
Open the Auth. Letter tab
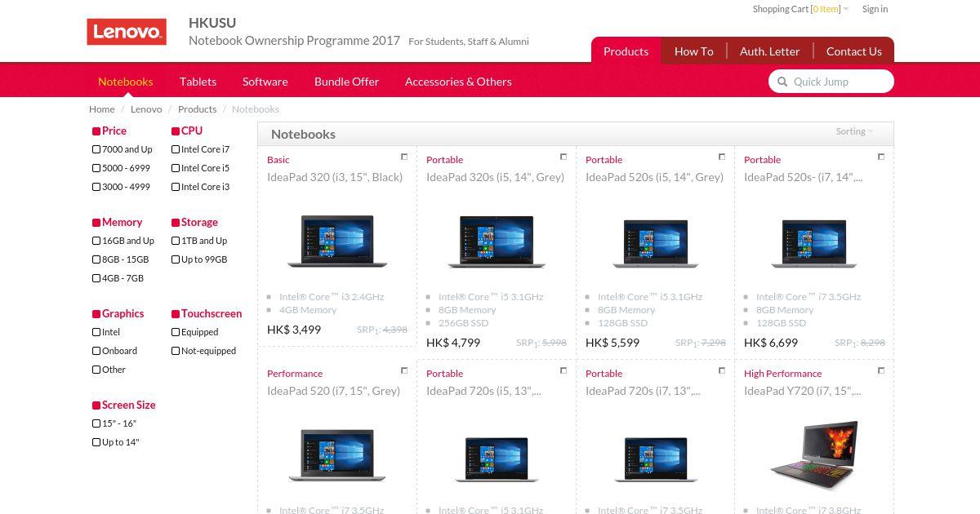tap(769, 51)
